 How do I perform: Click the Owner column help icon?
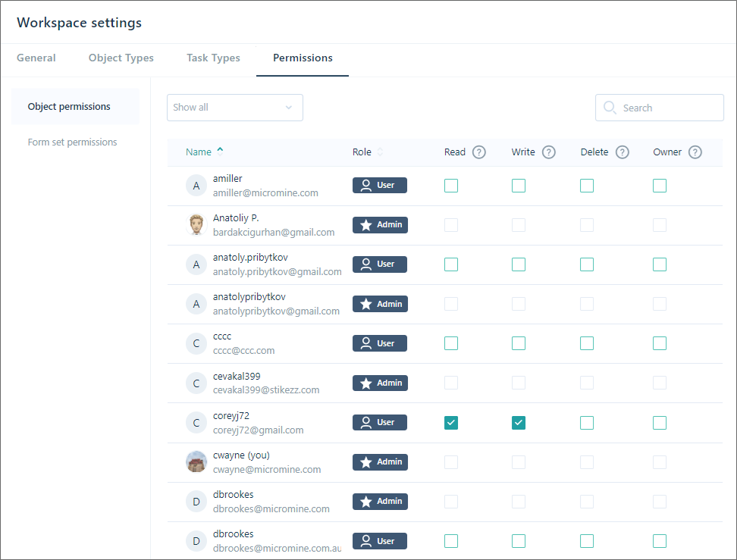click(695, 152)
